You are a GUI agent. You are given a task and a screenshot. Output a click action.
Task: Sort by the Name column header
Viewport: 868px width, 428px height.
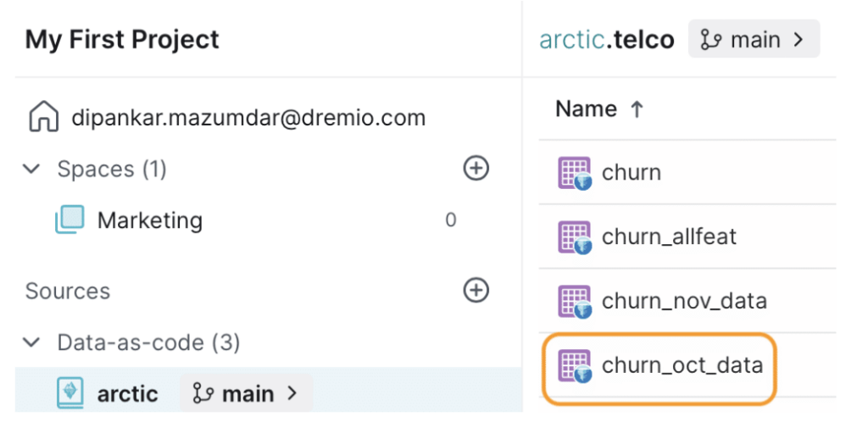pos(599,109)
